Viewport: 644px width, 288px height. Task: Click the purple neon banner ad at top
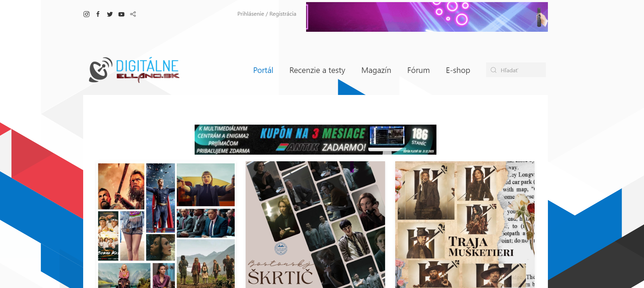(427, 17)
